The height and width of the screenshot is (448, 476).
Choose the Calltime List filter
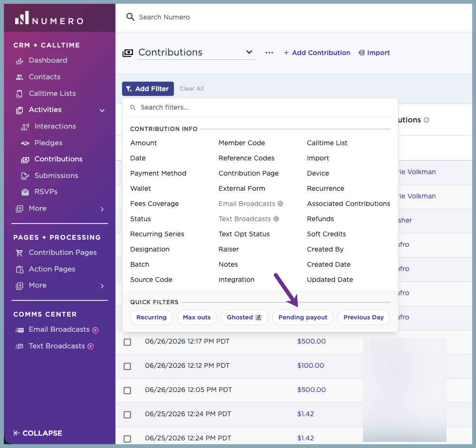[x=327, y=143]
